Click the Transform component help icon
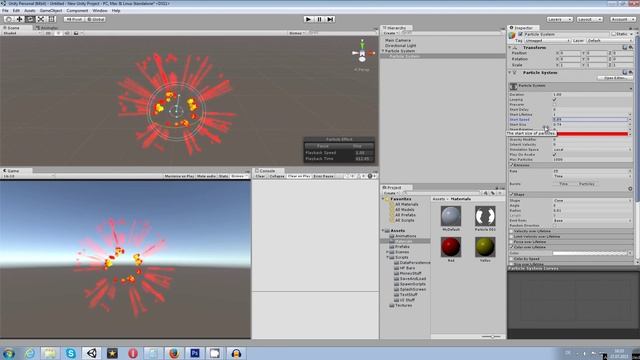The height and width of the screenshot is (360, 640). coord(624,47)
